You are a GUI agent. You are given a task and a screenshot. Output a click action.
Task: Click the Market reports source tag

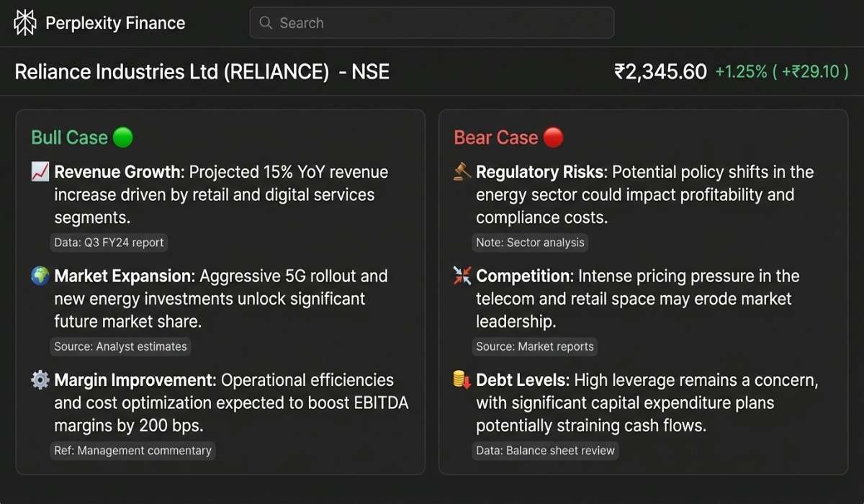tap(535, 346)
